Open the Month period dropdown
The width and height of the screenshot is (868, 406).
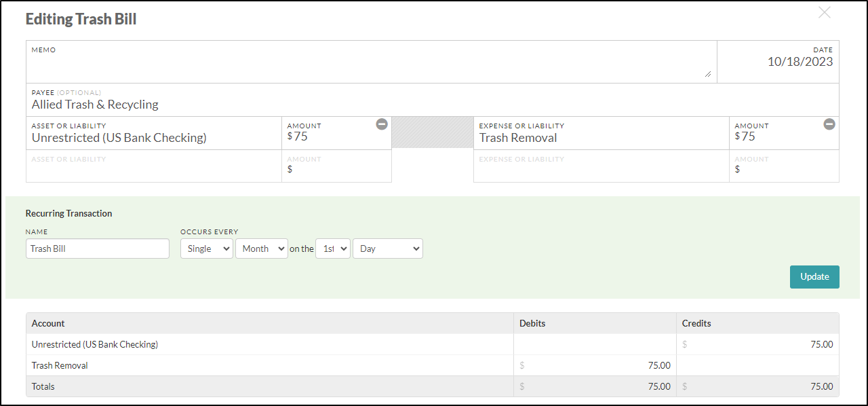click(262, 248)
